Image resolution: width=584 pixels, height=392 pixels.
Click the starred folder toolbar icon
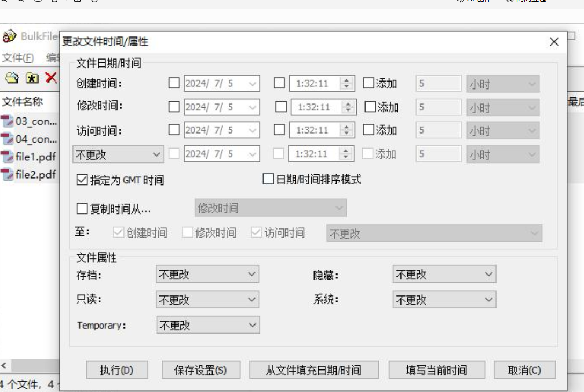coord(32,78)
